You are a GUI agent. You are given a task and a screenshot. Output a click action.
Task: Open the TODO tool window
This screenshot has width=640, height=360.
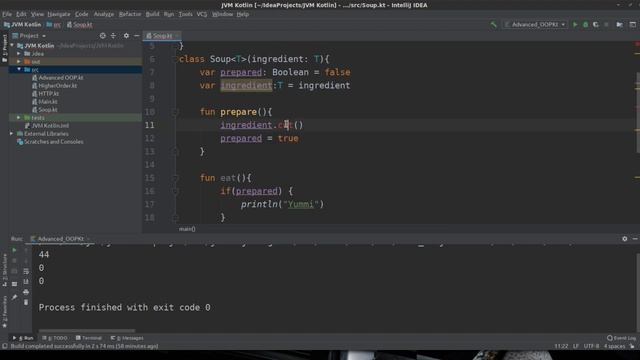pos(55,338)
